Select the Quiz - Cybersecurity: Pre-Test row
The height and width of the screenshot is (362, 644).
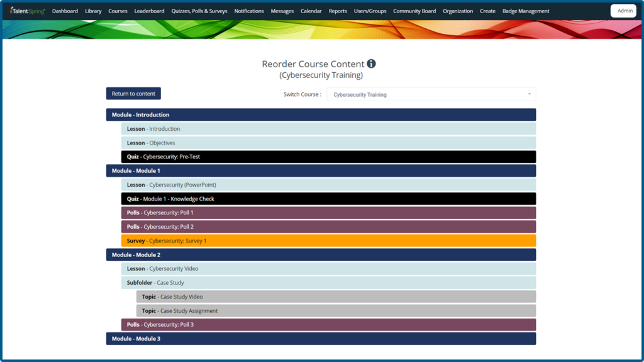[328, 156]
